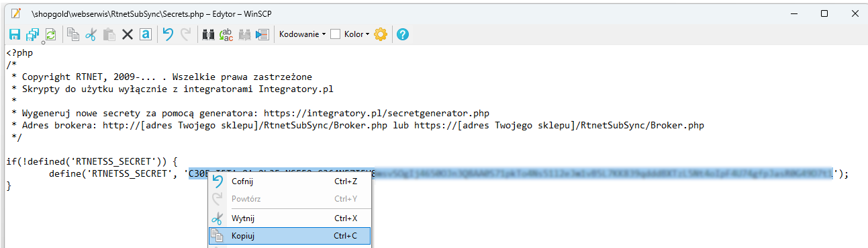The image size is (868, 248).
Task: Select Wytnij in the context menu
Action: 289,218
